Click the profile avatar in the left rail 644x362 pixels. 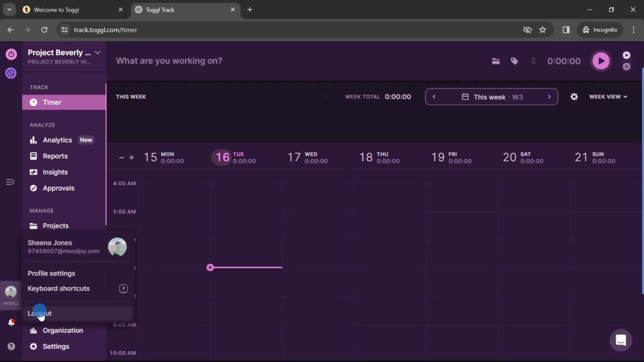pos(11,292)
